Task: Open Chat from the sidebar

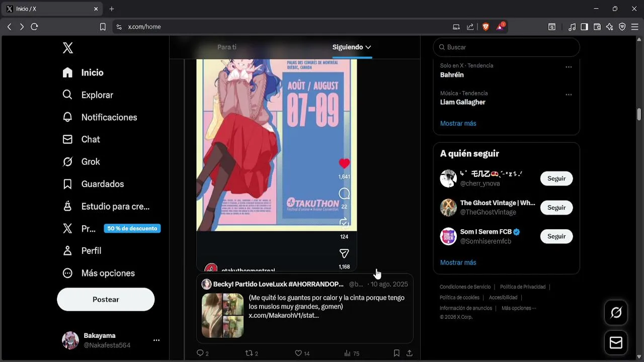Action: point(81,139)
